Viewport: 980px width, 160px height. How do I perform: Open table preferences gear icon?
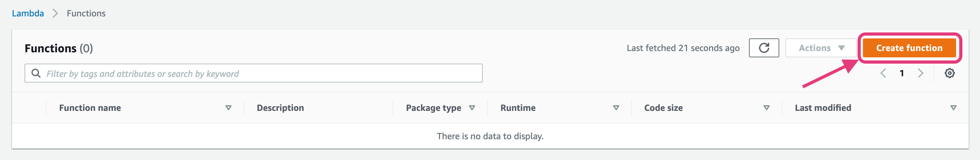coord(949,73)
